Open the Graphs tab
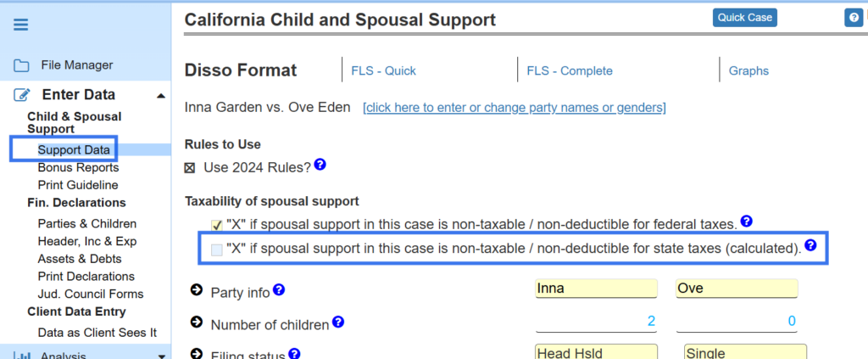This screenshot has width=868, height=359. 748,71
